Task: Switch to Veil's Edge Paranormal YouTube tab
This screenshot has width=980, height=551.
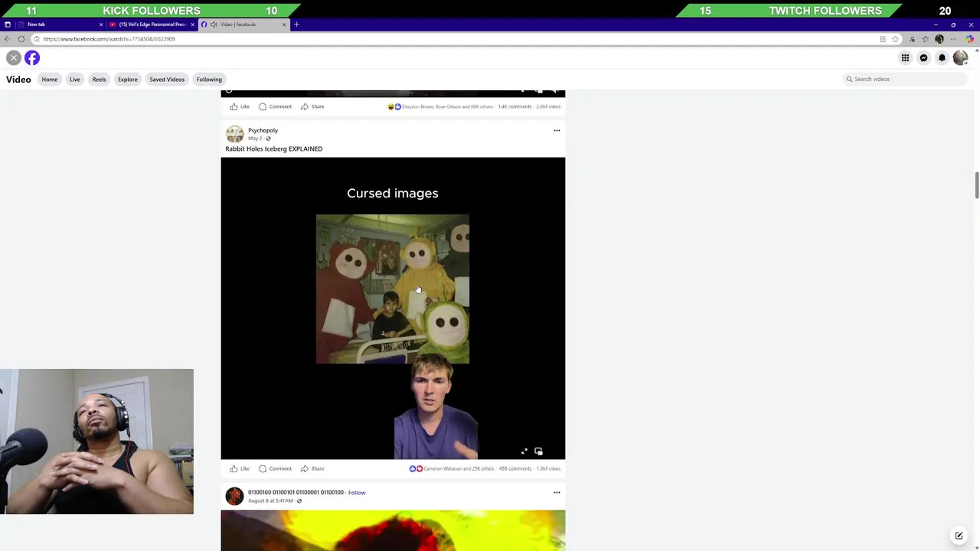Action: [152, 24]
